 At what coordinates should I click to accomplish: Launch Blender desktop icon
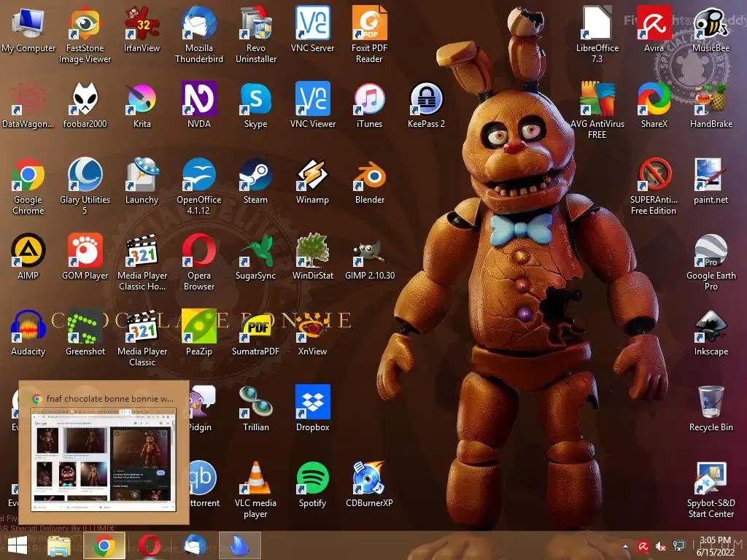pyautogui.click(x=369, y=182)
